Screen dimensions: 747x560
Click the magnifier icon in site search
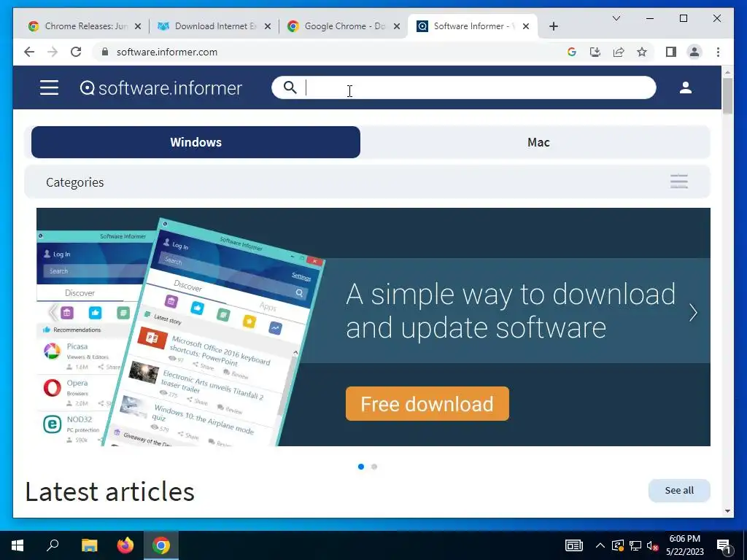tap(290, 87)
